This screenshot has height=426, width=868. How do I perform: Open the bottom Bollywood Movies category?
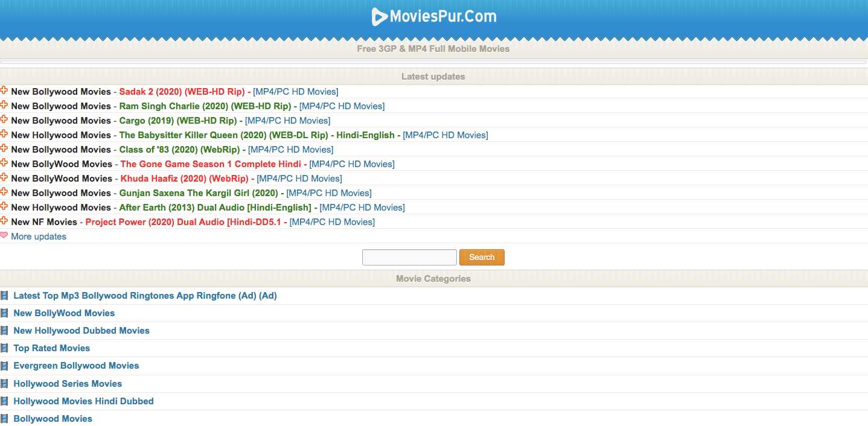click(x=53, y=419)
